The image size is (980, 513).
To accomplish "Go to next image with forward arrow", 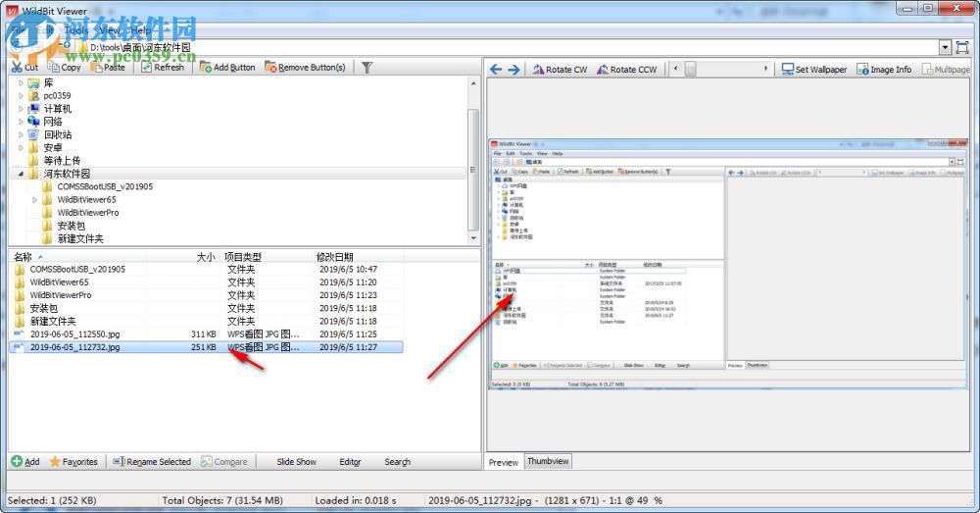I will point(514,70).
